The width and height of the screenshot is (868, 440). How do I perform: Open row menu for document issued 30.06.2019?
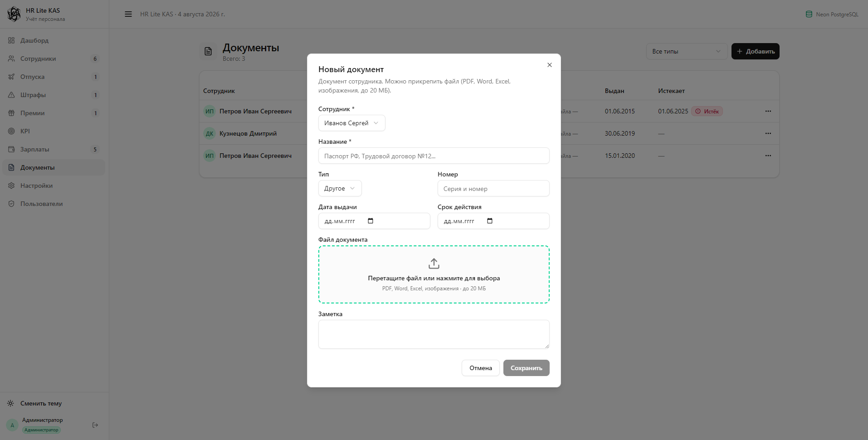click(x=768, y=133)
